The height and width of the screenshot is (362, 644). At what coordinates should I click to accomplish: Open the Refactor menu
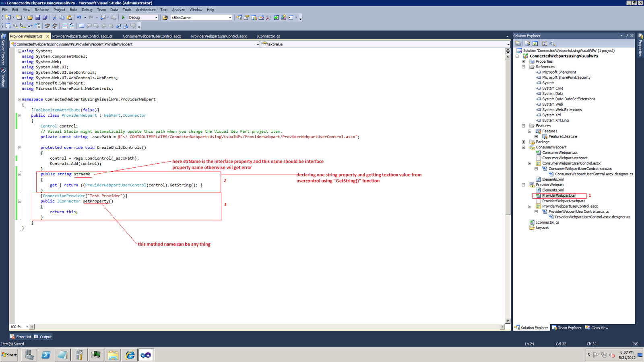42,10
